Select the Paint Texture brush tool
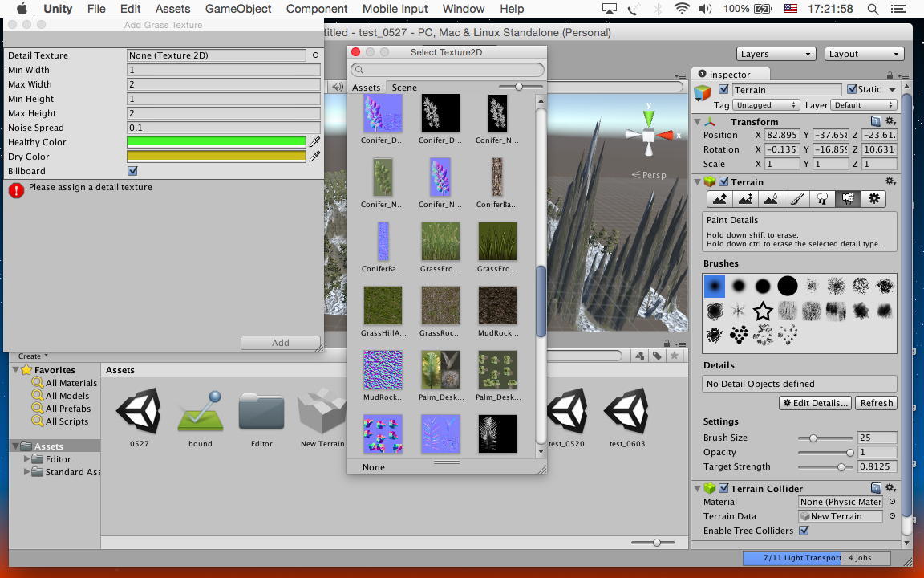This screenshot has height=578, width=924. (x=796, y=199)
